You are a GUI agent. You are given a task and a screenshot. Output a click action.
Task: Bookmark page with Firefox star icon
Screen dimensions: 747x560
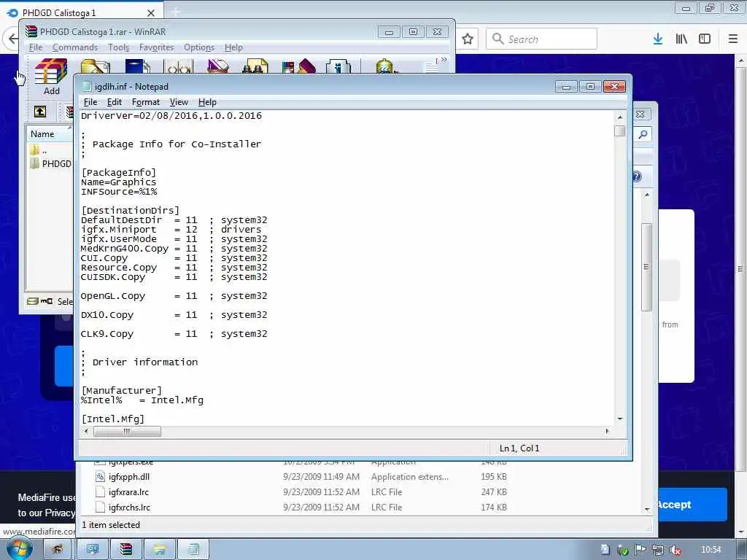(468, 39)
